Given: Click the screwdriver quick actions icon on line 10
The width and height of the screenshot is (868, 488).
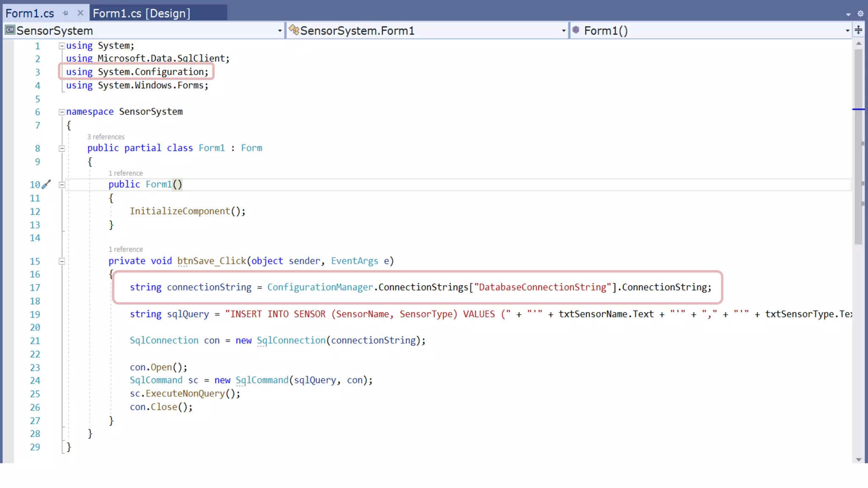Looking at the screenshot, I should [46, 184].
